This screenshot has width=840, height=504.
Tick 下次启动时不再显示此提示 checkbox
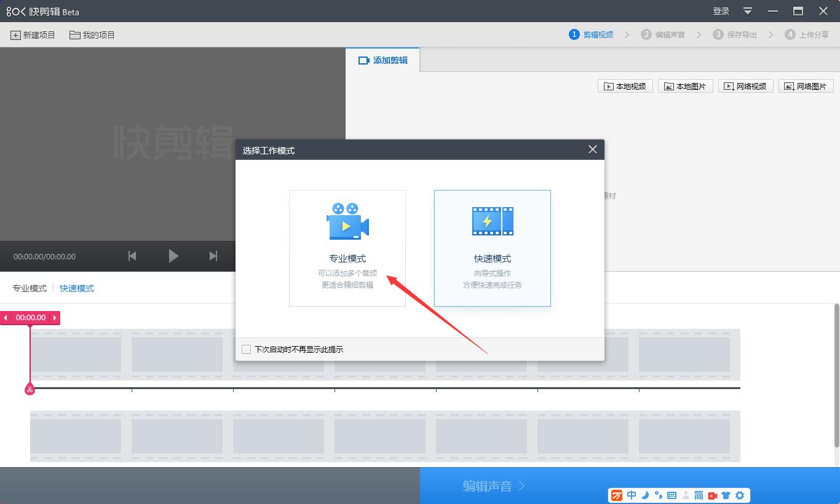click(247, 349)
